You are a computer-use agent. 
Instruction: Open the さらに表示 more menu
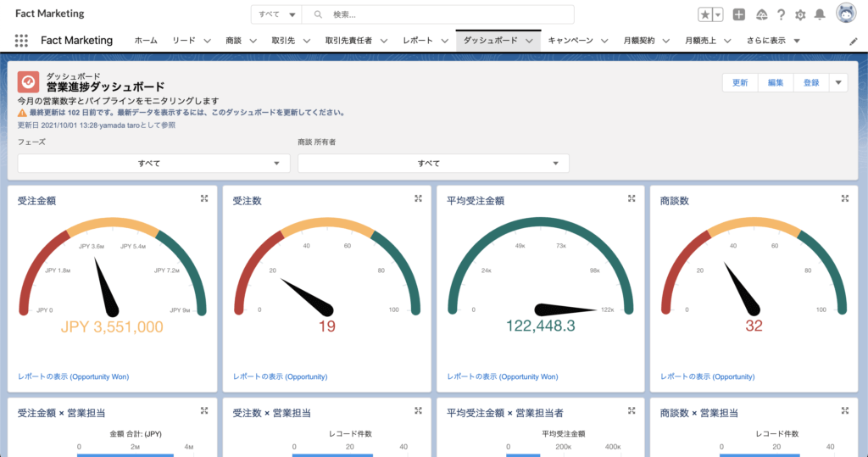tap(773, 41)
